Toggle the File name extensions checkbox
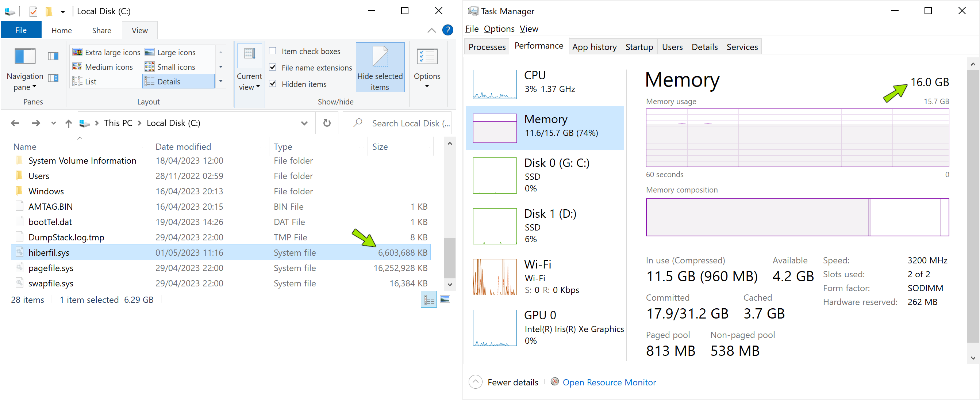980x400 pixels. (273, 68)
